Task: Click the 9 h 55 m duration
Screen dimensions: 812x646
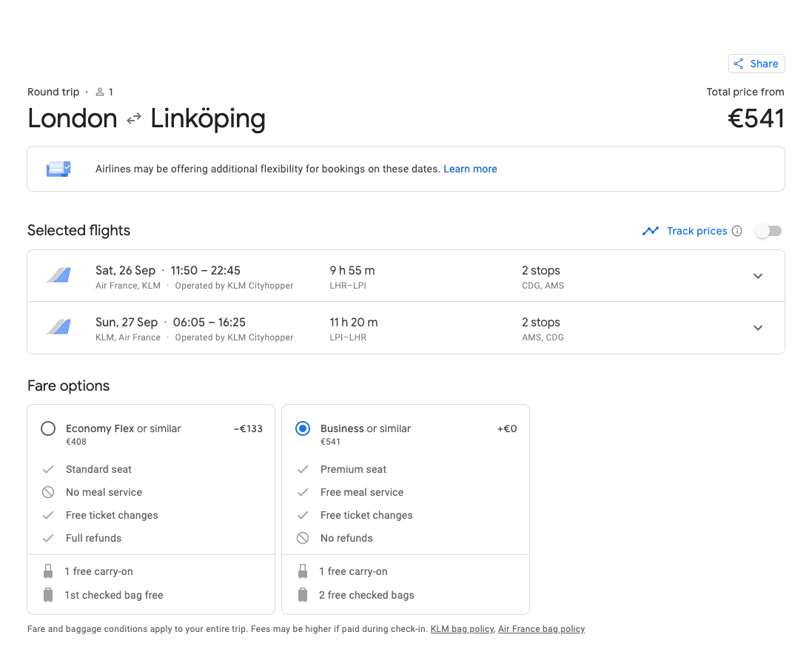Action: click(352, 270)
